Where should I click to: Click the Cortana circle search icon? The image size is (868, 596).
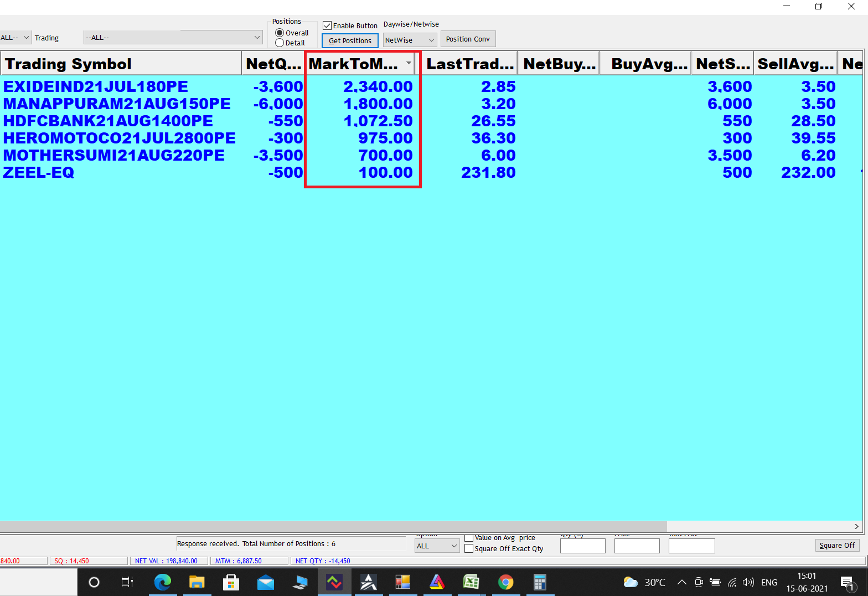click(94, 582)
